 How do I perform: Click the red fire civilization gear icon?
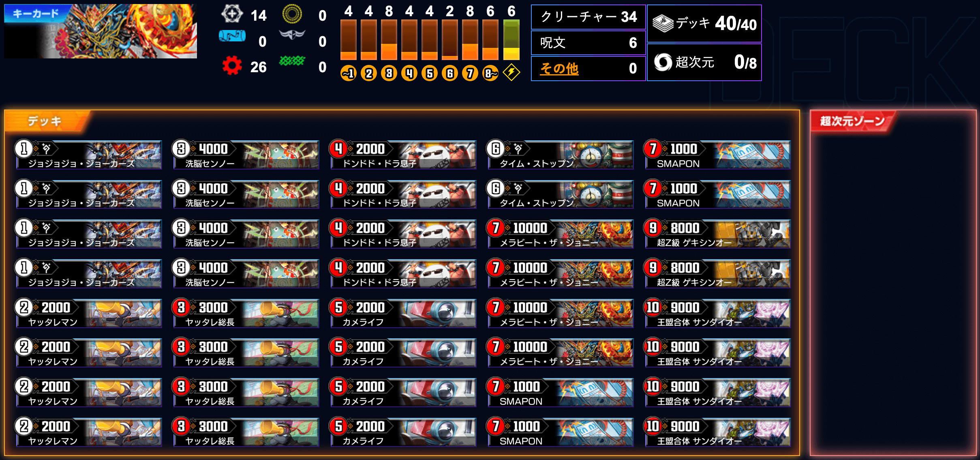[232, 66]
